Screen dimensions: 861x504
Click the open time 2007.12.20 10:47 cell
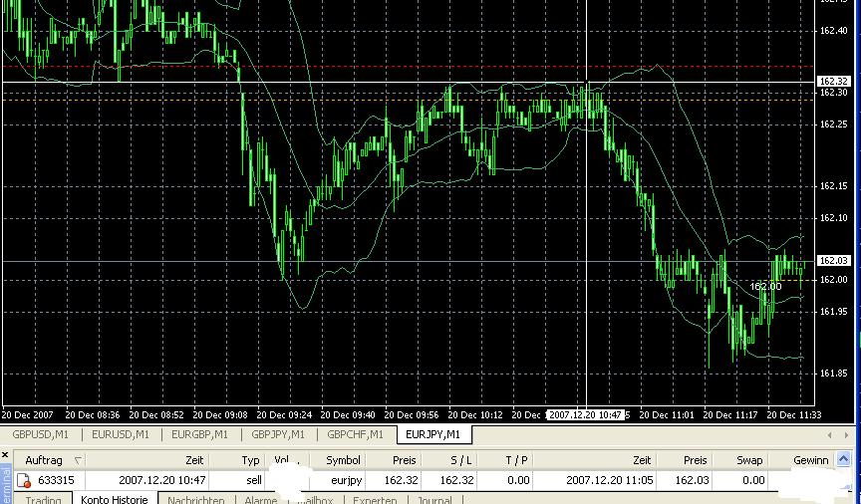[x=162, y=480]
